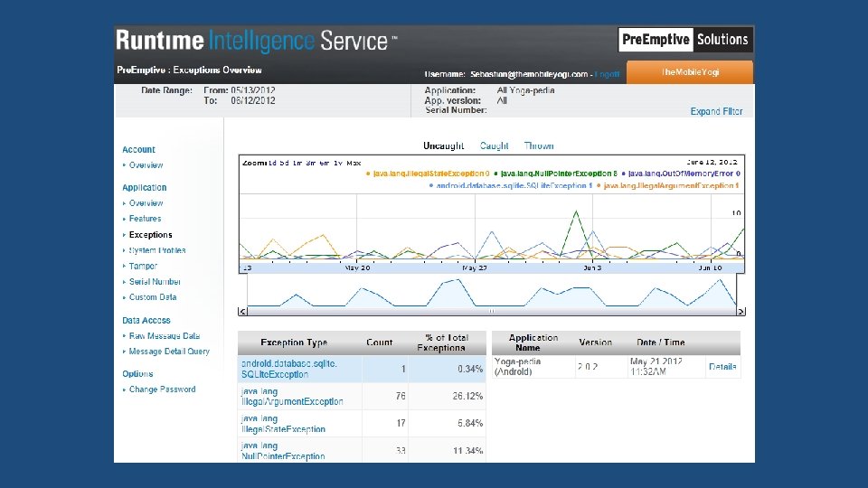Set chart zoom to Max
Image resolution: width=868 pixels, height=488 pixels.
(354, 164)
